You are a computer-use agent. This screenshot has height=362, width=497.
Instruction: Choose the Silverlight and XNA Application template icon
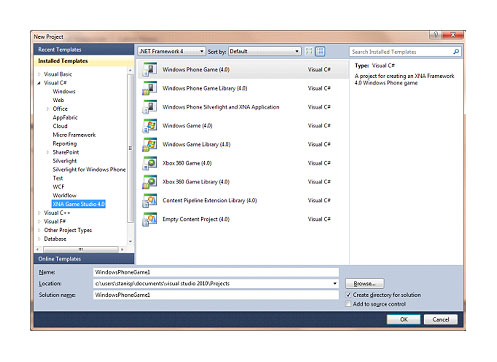click(150, 107)
